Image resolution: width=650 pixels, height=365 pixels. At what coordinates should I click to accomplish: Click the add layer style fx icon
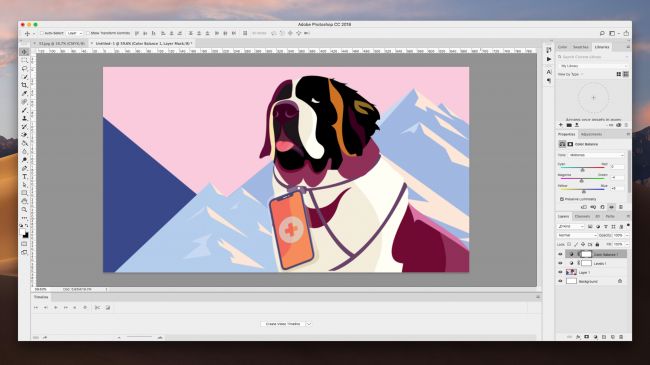coord(578,337)
